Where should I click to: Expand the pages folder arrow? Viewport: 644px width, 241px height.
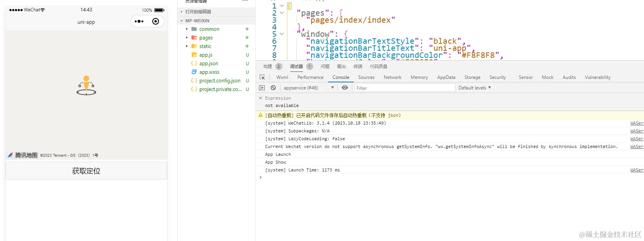[187, 37]
